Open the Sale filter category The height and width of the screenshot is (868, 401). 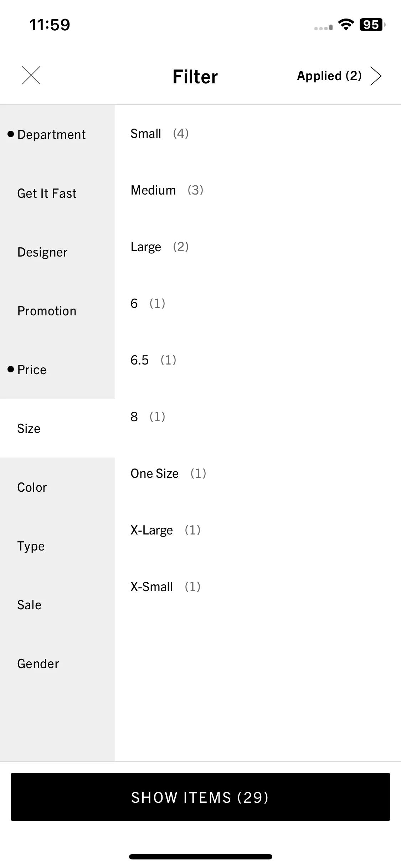(57, 605)
